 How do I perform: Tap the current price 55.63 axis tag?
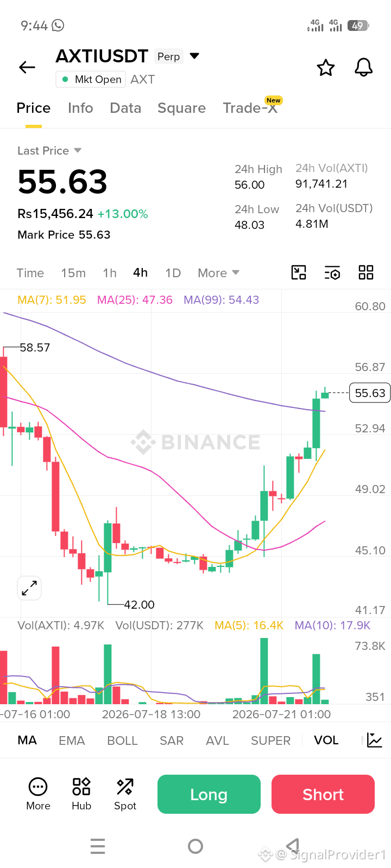point(370,393)
